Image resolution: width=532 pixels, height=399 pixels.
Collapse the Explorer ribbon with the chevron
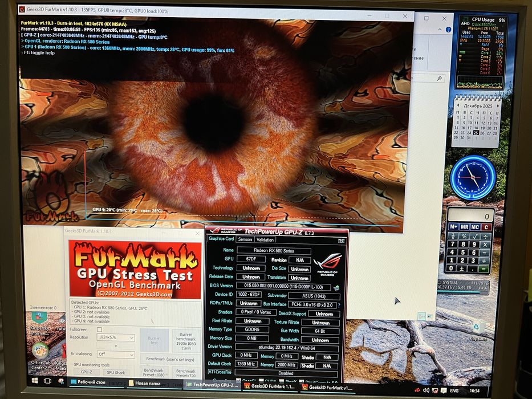pos(440,30)
